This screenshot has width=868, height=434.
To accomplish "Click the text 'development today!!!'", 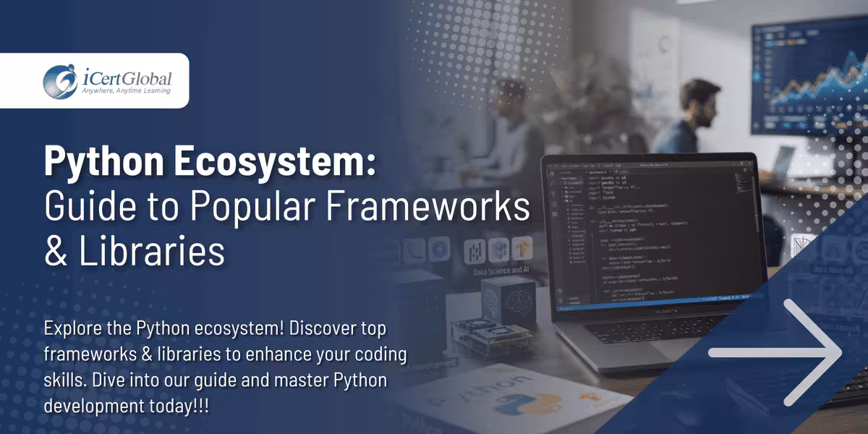I will click(127, 405).
